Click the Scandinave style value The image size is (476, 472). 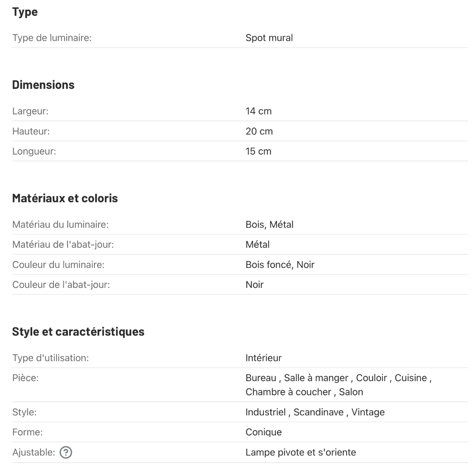pos(318,412)
